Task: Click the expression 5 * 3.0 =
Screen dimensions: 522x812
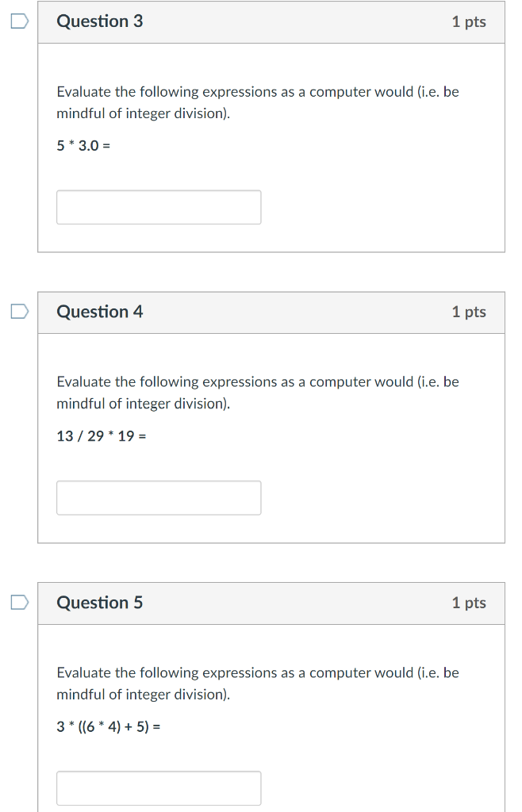Action: [83, 145]
